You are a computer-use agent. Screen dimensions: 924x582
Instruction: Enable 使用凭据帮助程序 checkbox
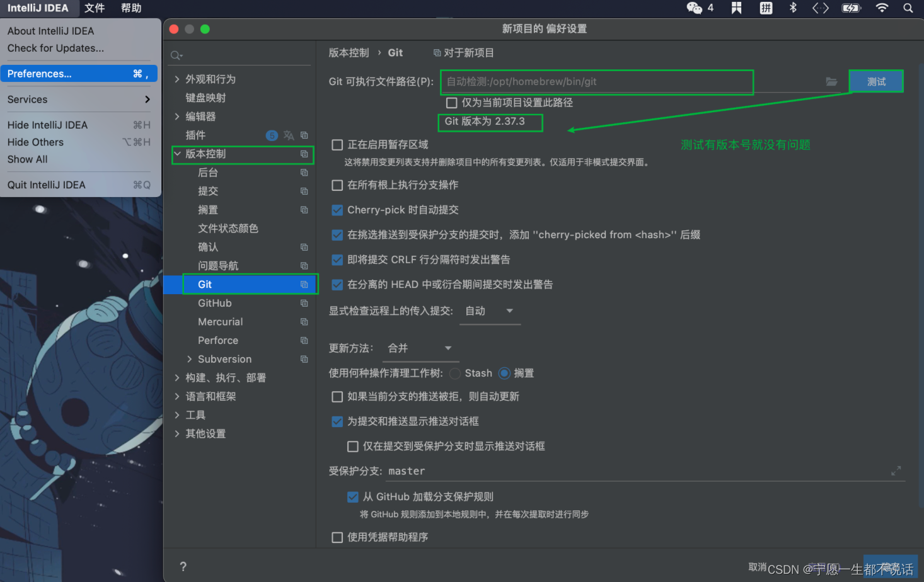click(x=337, y=537)
